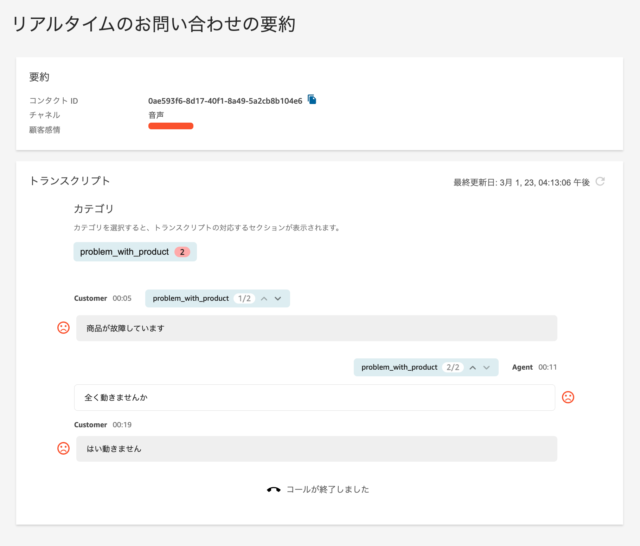
Task: Click up chevron on 2/2 category tag
Action: [473, 368]
